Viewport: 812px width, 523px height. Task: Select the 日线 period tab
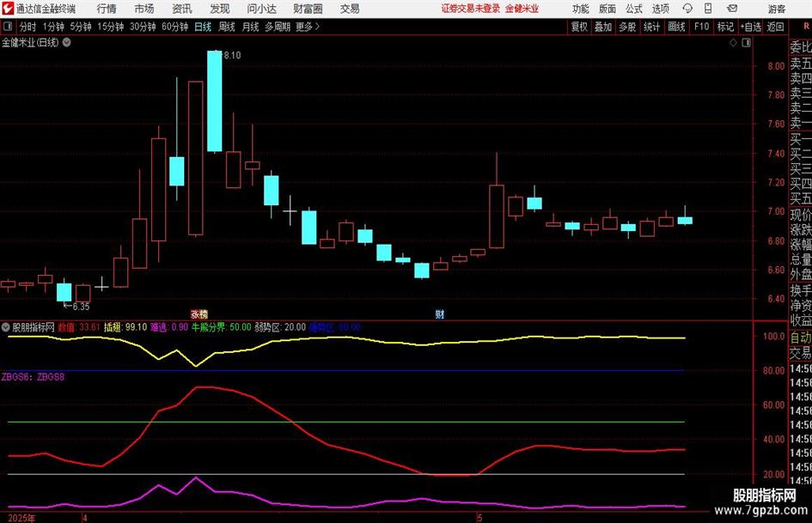203,27
